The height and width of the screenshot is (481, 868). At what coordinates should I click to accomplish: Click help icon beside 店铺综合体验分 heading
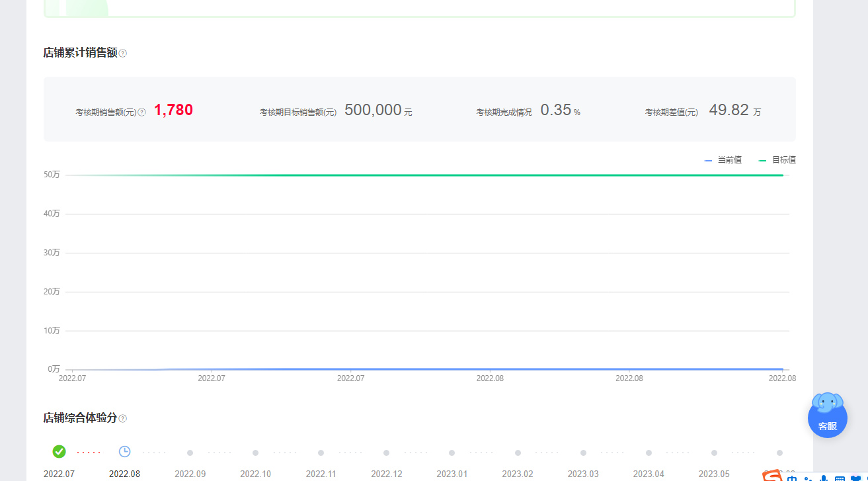click(x=123, y=419)
